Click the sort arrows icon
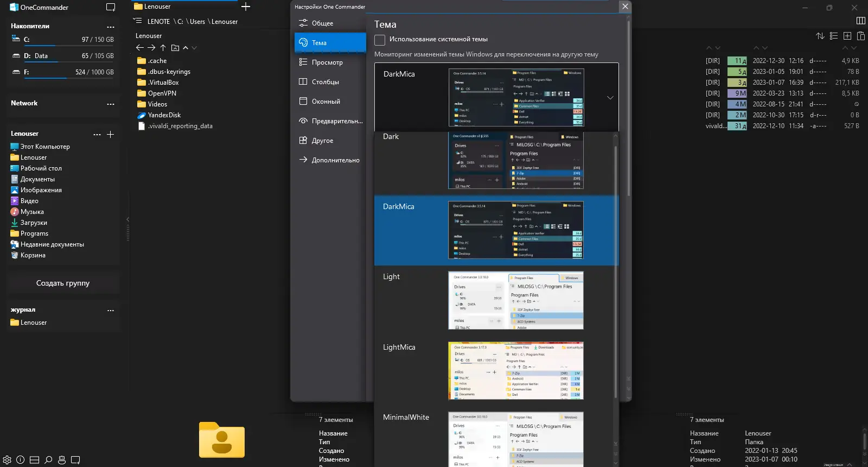 tap(820, 36)
